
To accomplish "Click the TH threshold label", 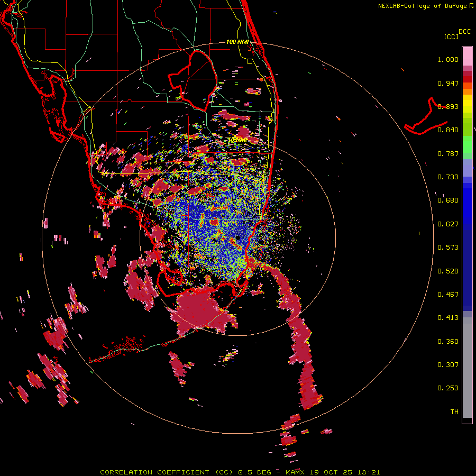I will (454, 412).
